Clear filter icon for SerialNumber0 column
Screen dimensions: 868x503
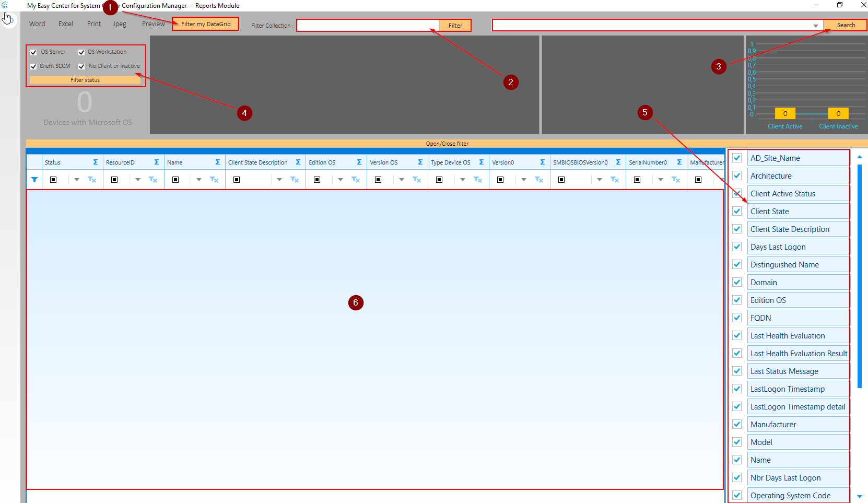(x=676, y=180)
